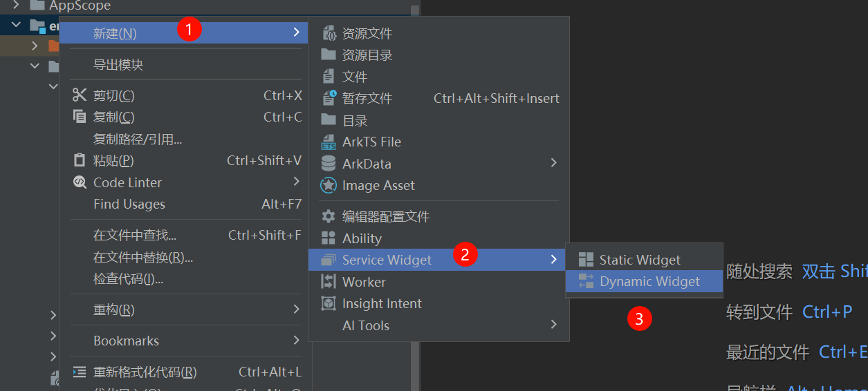
Task: Click the scissors icon for 剪切
Action: 80,95
